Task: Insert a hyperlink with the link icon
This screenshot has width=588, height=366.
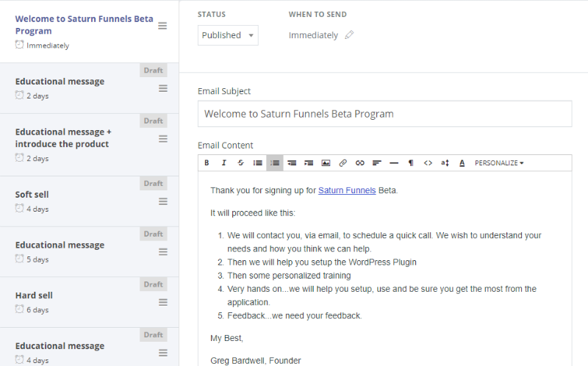Action: (360, 162)
